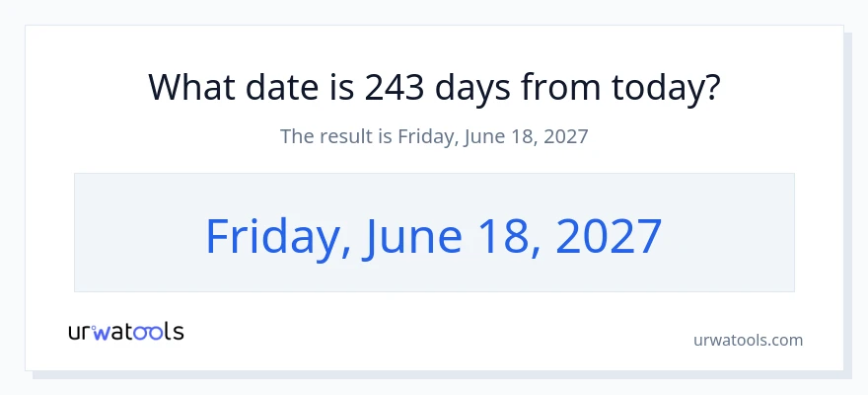Click 'June' in the large blue date
Screen dimensions: 868x395
point(412,237)
